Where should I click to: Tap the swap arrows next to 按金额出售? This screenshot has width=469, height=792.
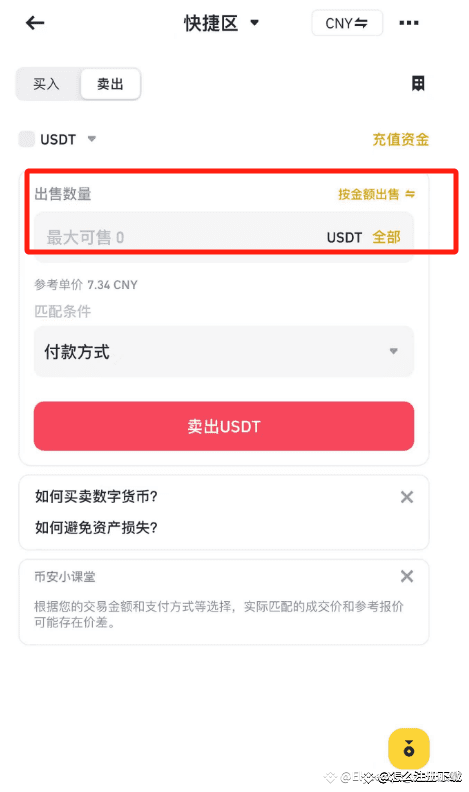[x=410, y=194]
